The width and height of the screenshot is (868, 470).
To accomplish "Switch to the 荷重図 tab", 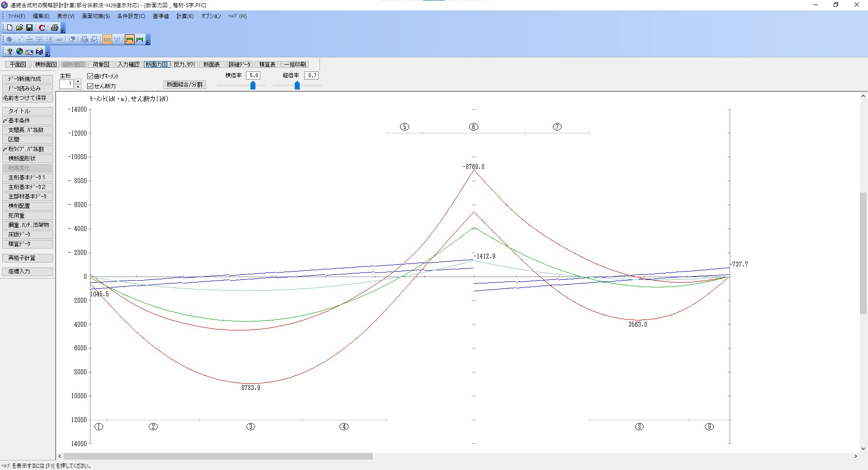I will tap(101, 65).
